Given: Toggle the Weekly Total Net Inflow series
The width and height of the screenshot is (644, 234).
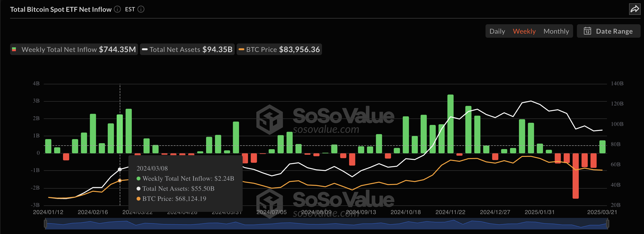Looking at the screenshot, I should pos(74,49).
